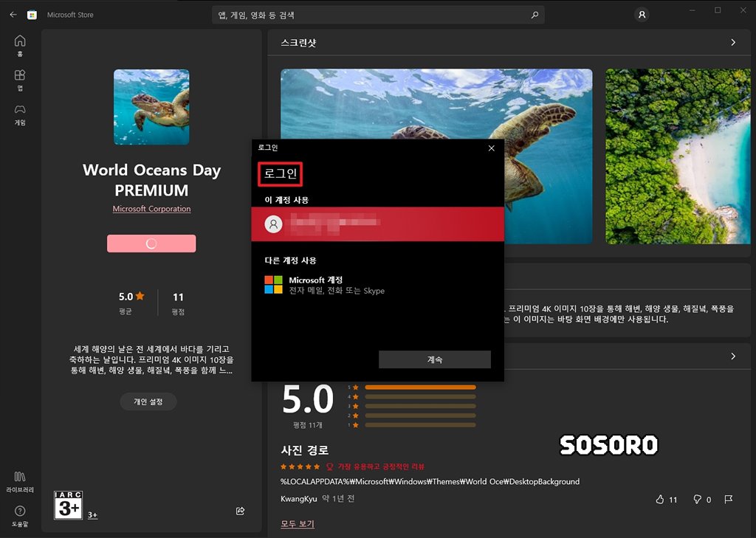The image size is (756, 538).
Task: Click the 5-star rating bar
Action: [420, 387]
